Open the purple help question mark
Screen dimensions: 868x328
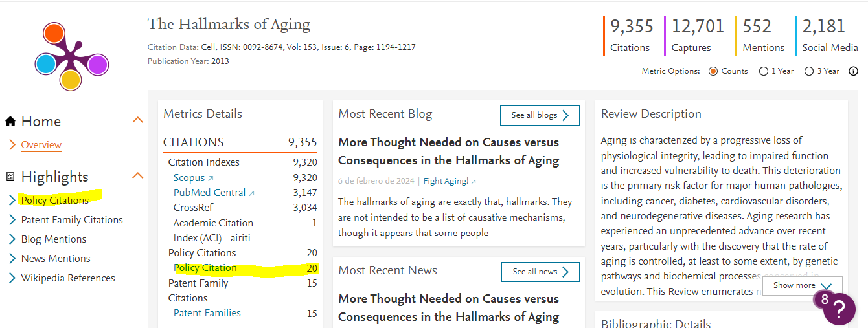pos(839,309)
